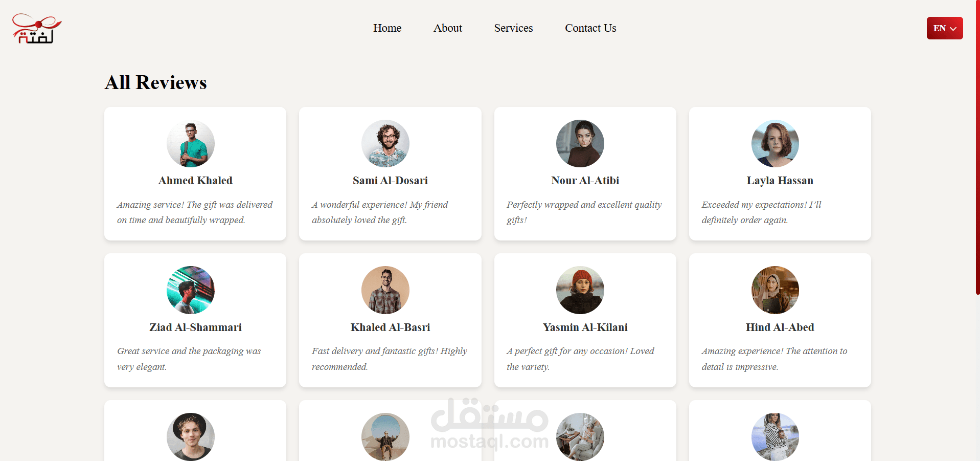Click the chevron arrow beside EN
980x461 pixels.
[x=953, y=29]
